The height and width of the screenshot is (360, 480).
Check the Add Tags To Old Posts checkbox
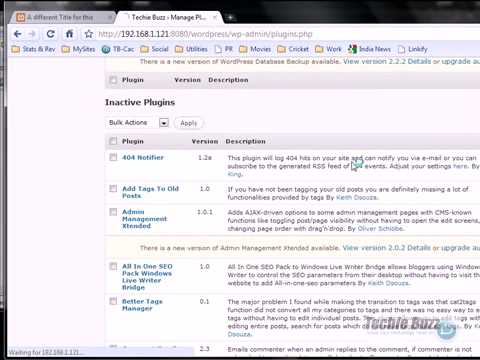point(113,189)
